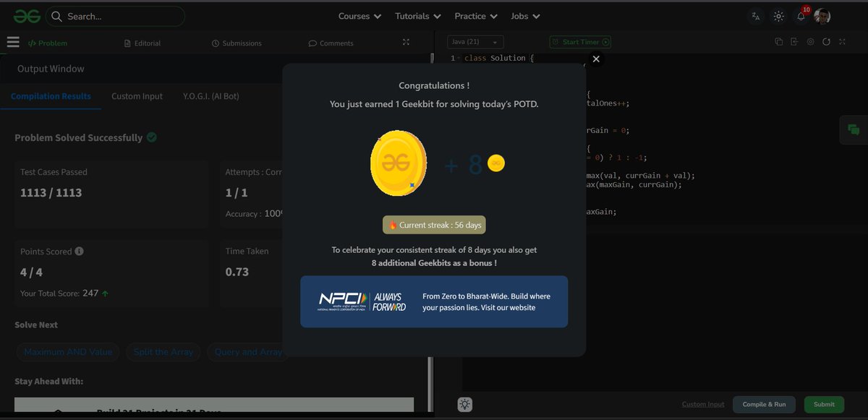Click the Submit button
Viewport: 868px width, 420px height.
click(x=824, y=405)
